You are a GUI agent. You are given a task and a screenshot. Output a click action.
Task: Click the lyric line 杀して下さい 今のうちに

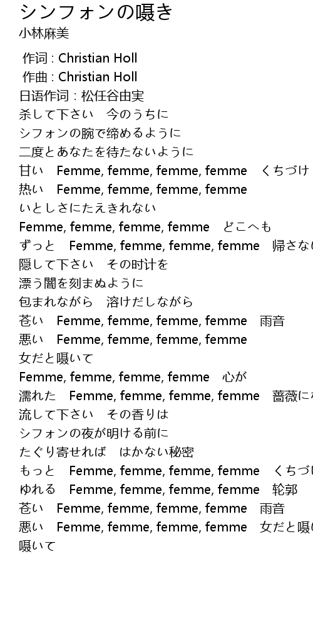(x=94, y=114)
